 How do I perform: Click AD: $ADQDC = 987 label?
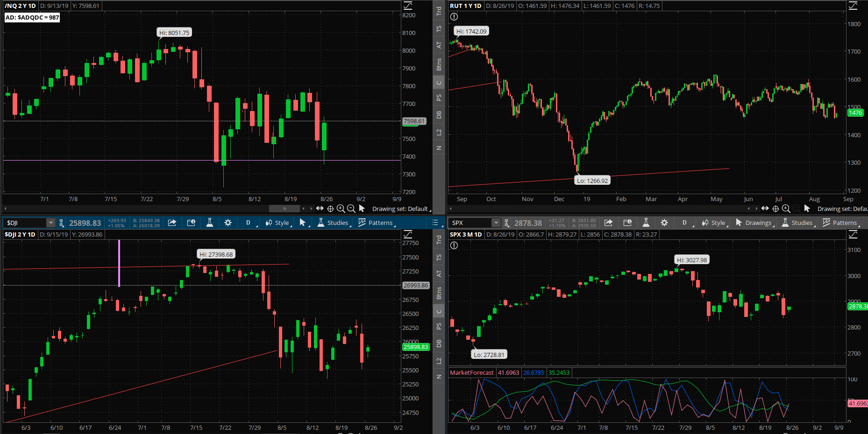32,17
